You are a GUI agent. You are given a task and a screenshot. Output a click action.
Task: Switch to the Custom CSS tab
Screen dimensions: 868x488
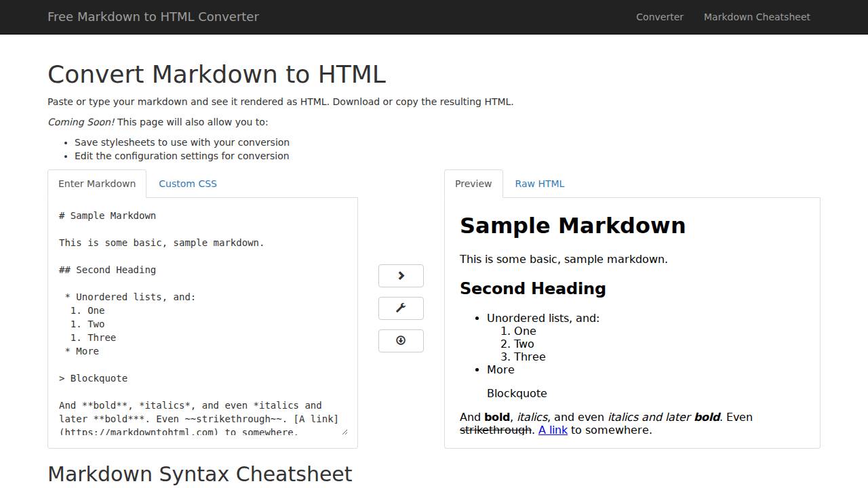[188, 183]
